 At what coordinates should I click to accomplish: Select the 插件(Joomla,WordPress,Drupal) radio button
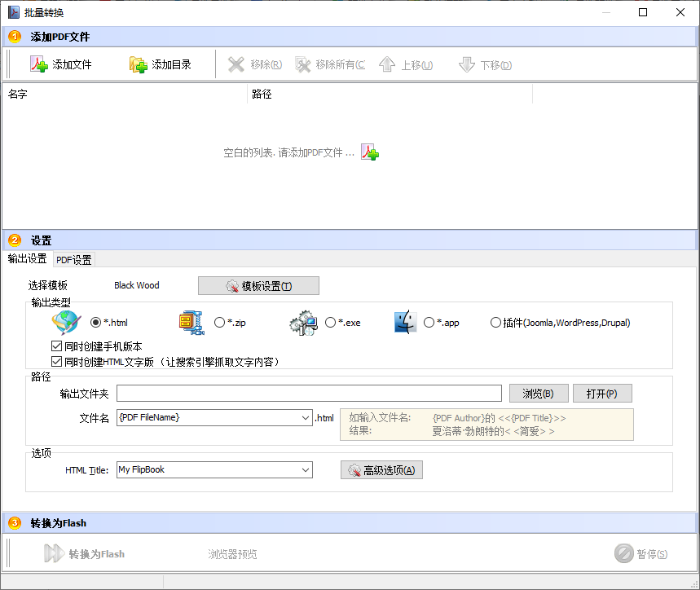coord(495,322)
